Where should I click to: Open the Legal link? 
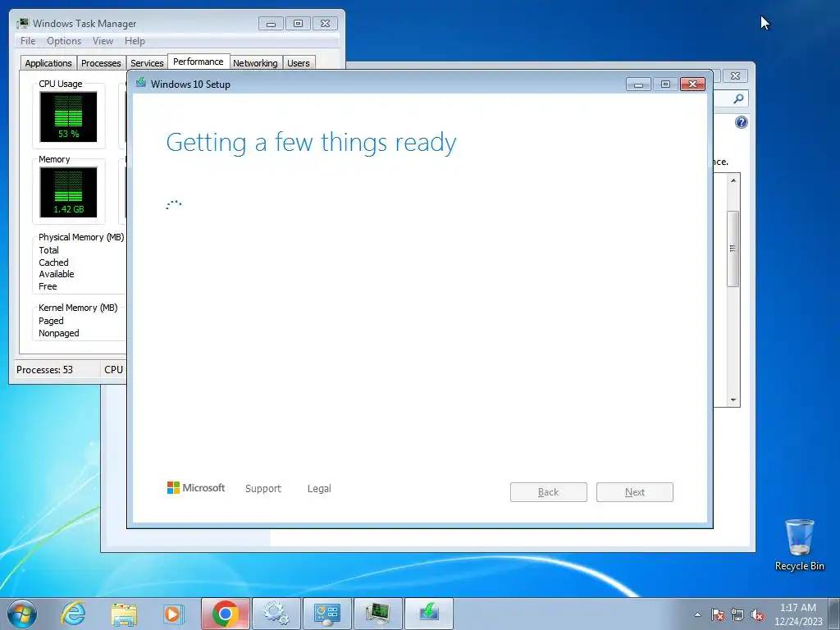click(319, 489)
